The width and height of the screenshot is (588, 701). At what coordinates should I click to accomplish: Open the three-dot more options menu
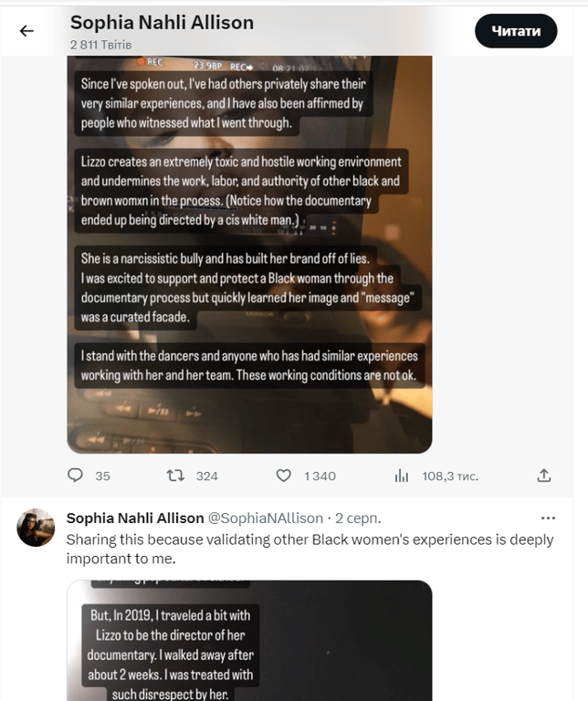point(548,518)
